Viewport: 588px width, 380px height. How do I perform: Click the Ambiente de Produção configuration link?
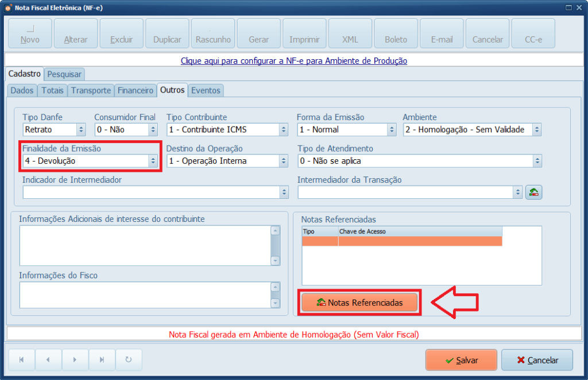tap(293, 61)
